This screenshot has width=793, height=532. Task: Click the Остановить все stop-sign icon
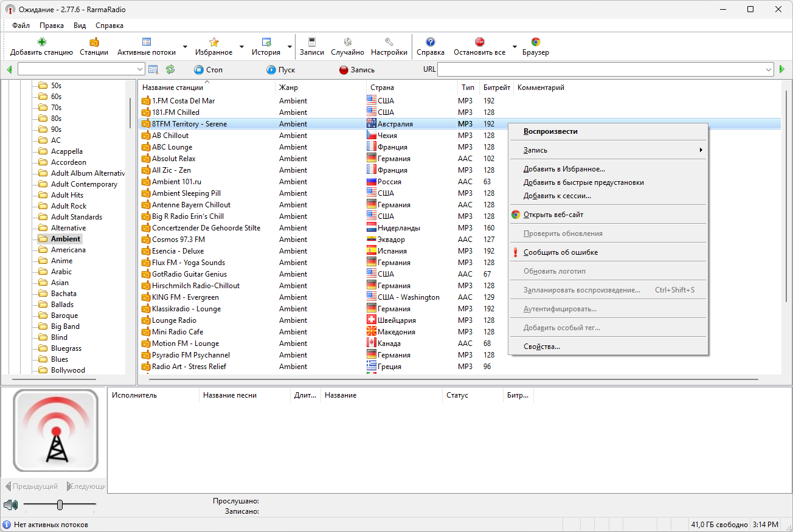(x=479, y=42)
